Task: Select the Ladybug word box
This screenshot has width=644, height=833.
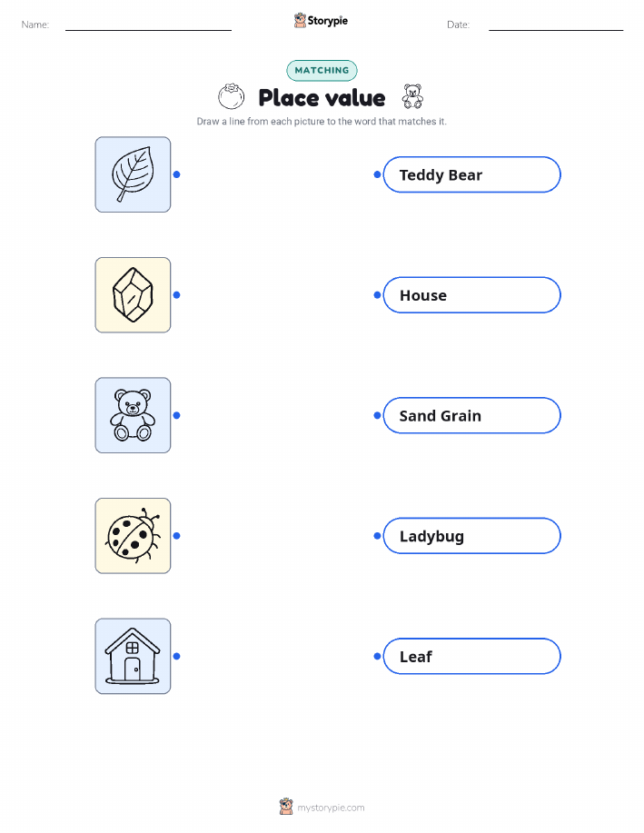Action: (471, 536)
